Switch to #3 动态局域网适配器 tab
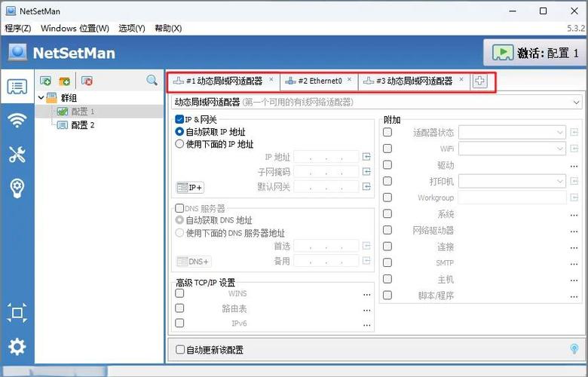The width and height of the screenshot is (588, 377). point(414,81)
